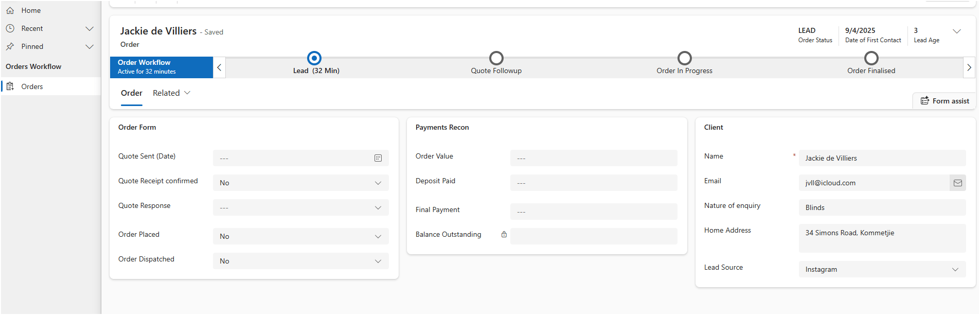
Task: Click the Client section heading
Action: [714, 127]
